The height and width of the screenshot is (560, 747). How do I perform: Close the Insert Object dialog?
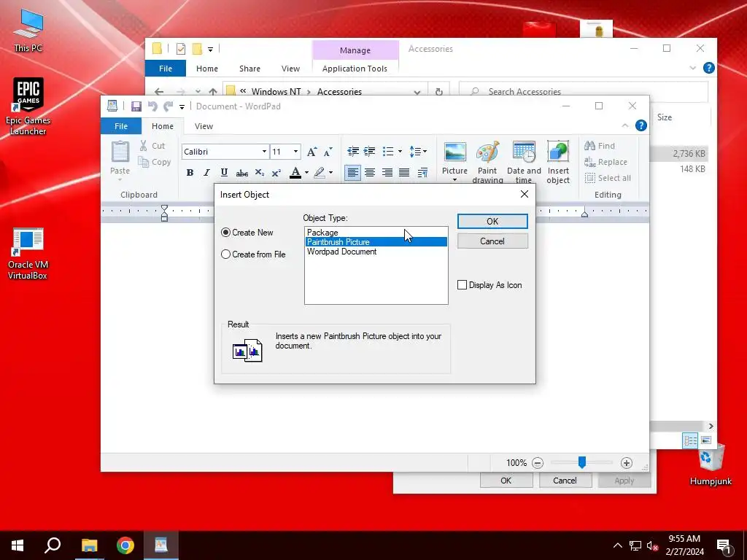(524, 194)
